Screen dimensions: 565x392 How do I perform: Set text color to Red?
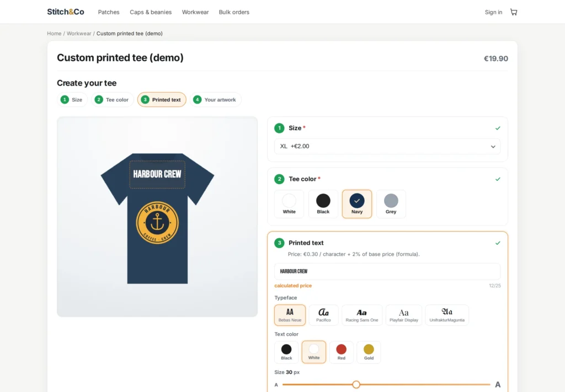click(x=341, y=352)
